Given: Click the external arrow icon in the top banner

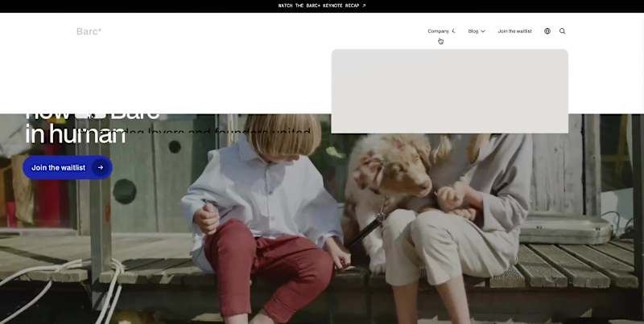Looking at the screenshot, I should point(364,6).
